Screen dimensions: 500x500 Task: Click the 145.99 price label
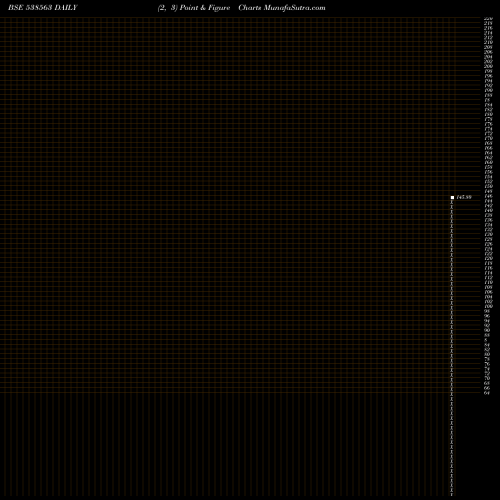pyautogui.click(x=464, y=197)
